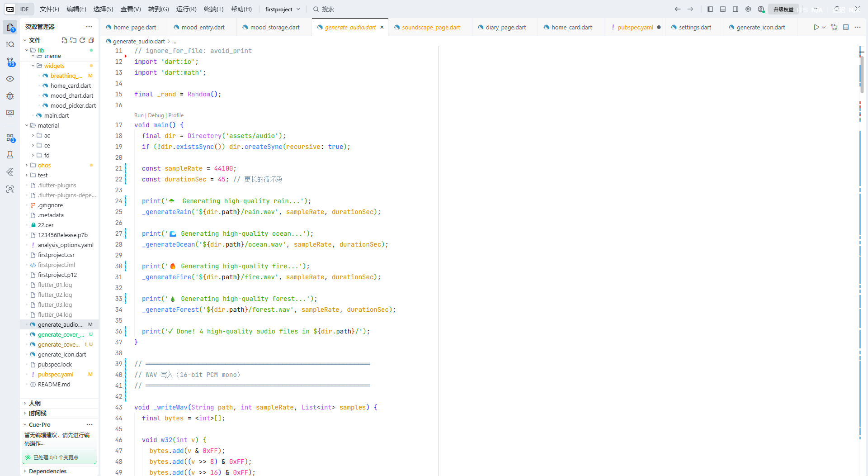Open changes compare icon in editor toolbar
868x476 pixels.
coord(834,27)
